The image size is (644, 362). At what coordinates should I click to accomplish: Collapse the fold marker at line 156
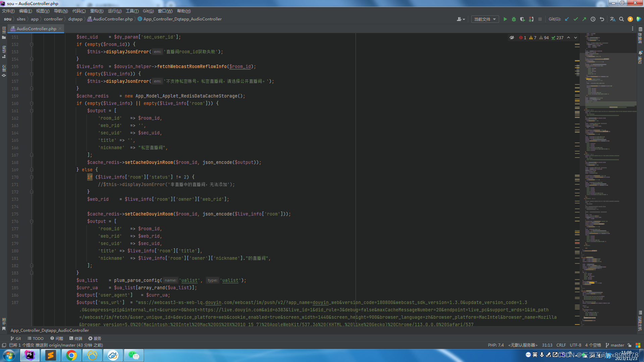(32, 74)
